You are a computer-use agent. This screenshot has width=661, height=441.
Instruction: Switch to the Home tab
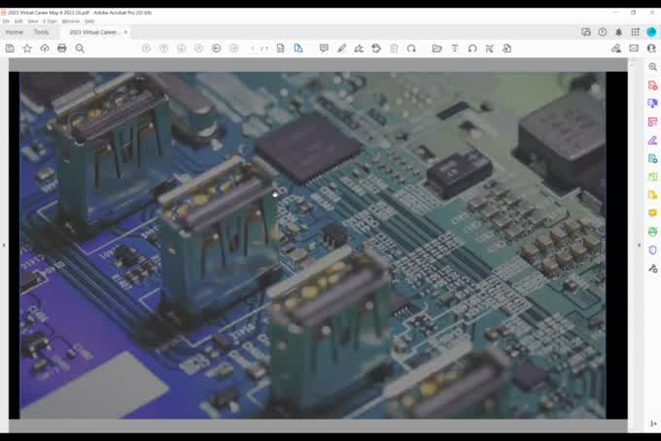point(14,32)
